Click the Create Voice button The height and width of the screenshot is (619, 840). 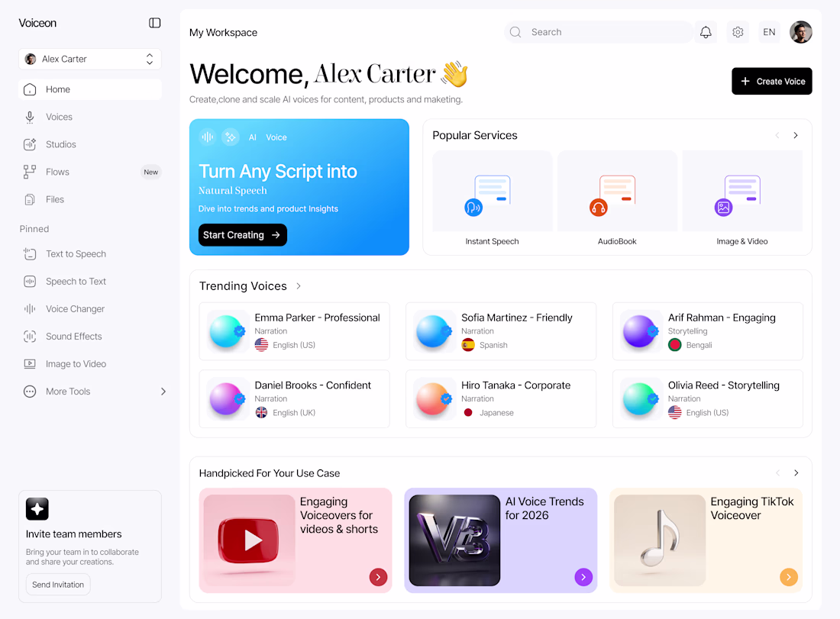[771, 82]
